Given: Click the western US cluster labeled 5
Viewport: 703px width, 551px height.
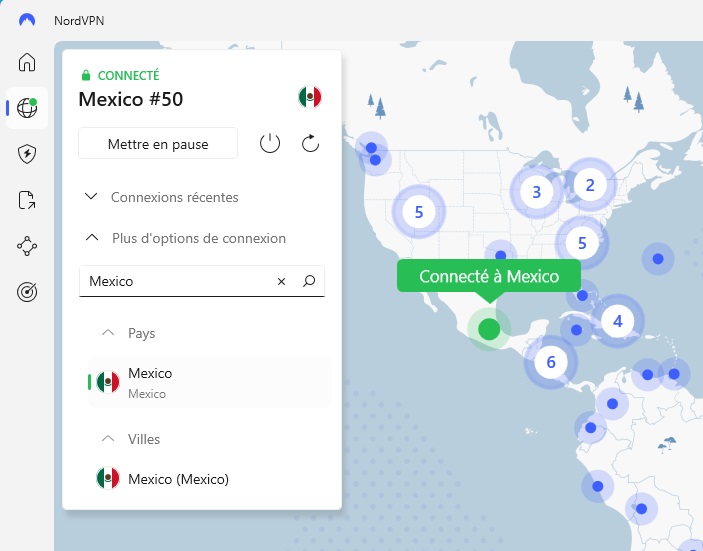Looking at the screenshot, I should click(x=419, y=212).
